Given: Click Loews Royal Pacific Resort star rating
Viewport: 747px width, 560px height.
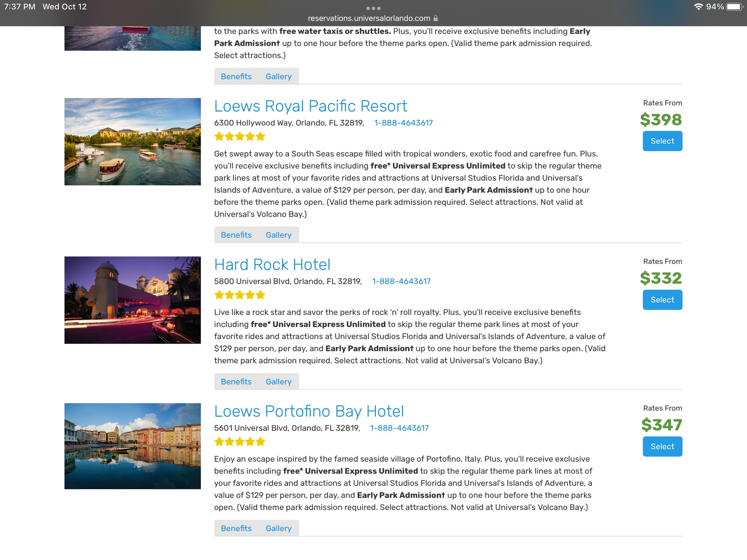Looking at the screenshot, I should [239, 136].
